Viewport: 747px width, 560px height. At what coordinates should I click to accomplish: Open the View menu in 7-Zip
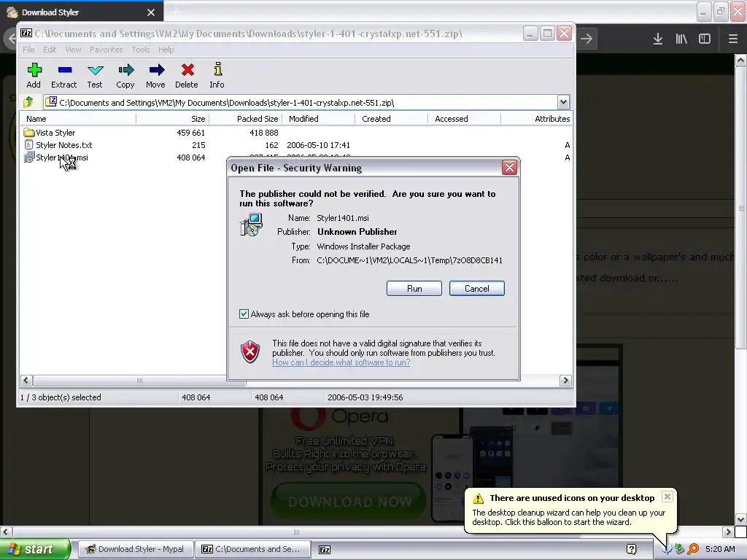pos(73,50)
